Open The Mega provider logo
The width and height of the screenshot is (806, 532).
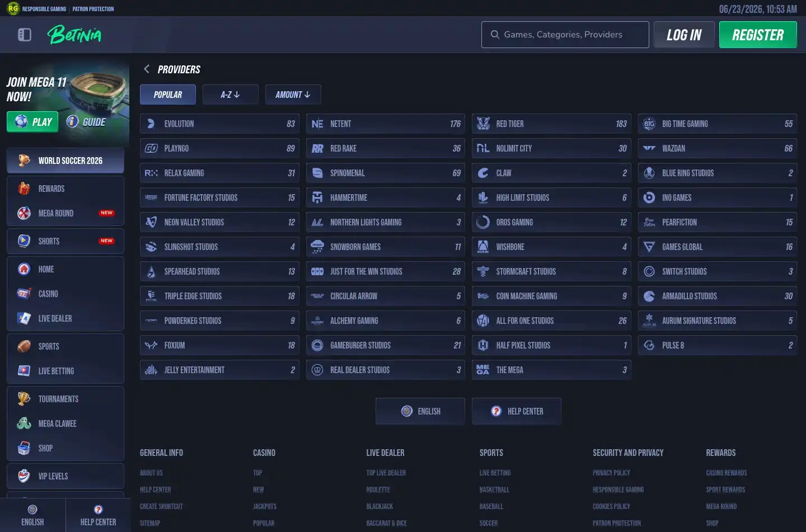point(483,370)
